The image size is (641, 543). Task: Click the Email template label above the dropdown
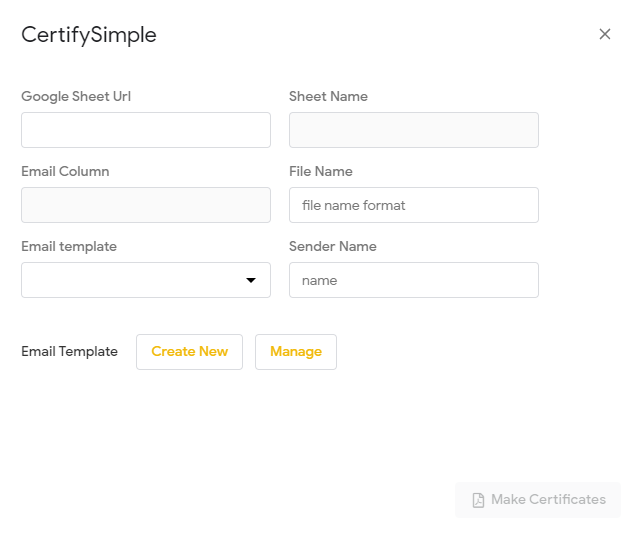coord(69,247)
